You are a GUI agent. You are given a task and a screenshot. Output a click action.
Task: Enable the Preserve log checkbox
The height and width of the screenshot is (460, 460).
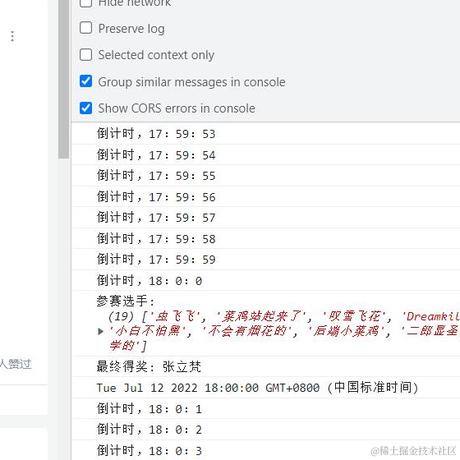(86, 28)
